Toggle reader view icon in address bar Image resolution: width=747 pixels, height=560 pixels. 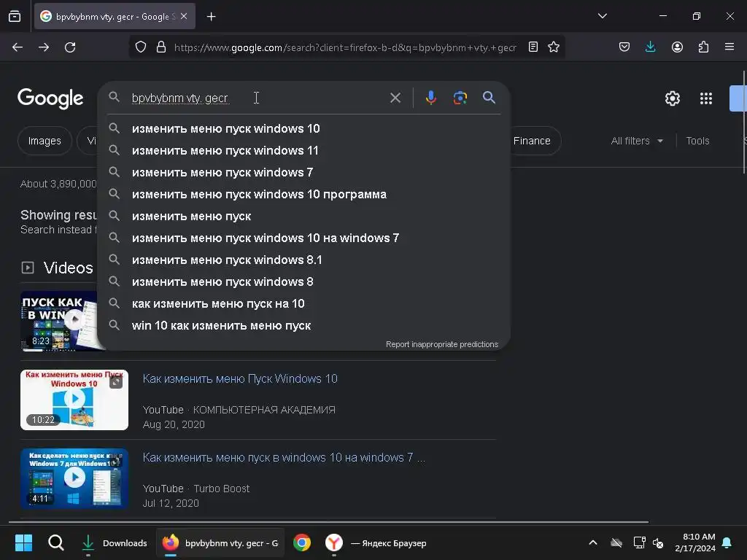click(x=533, y=47)
